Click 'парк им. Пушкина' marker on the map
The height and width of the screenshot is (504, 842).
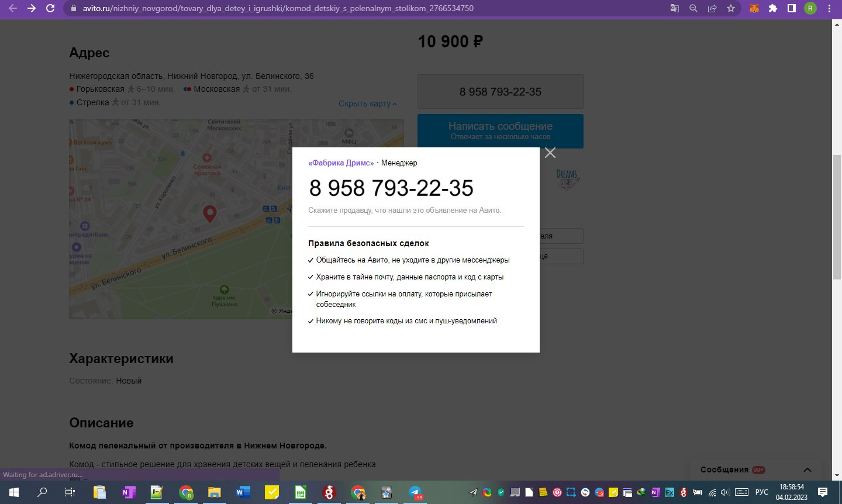click(224, 296)
